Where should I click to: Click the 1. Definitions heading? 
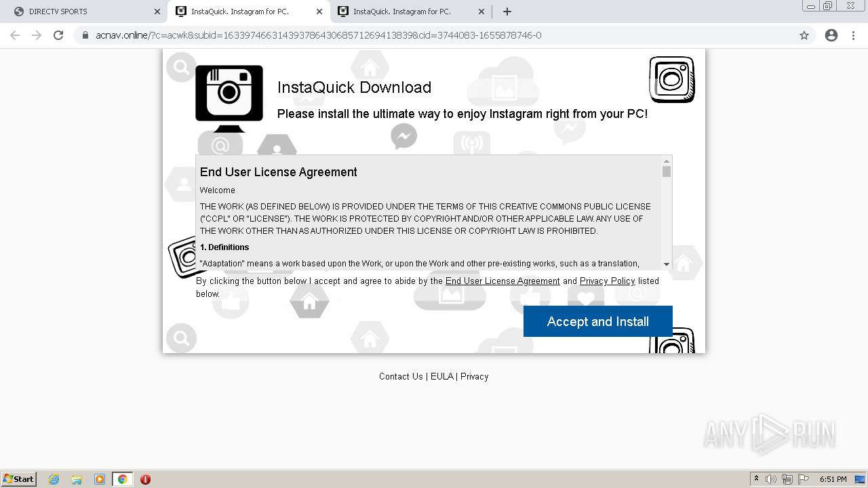pyautogui.click(x=224, y=247)
